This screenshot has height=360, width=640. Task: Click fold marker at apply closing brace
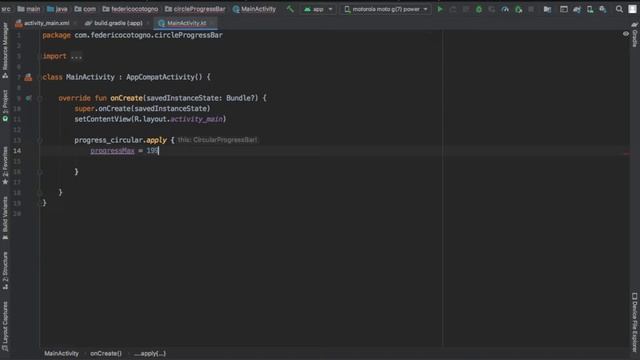click(40, 172)
